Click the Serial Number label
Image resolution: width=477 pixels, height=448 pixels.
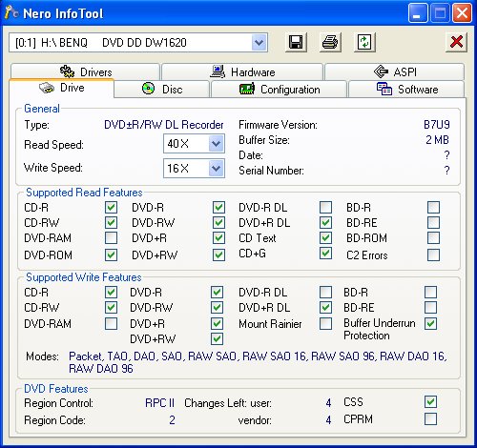271,171
